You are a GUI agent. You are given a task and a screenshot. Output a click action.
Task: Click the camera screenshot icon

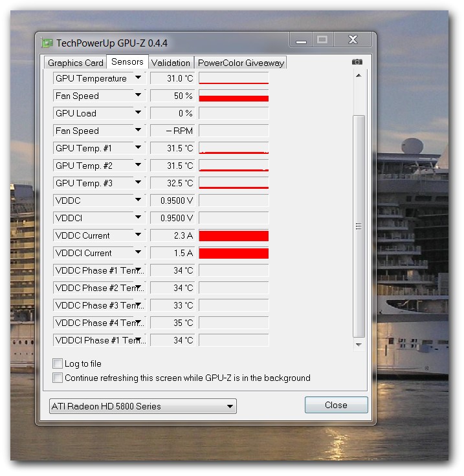357,62
